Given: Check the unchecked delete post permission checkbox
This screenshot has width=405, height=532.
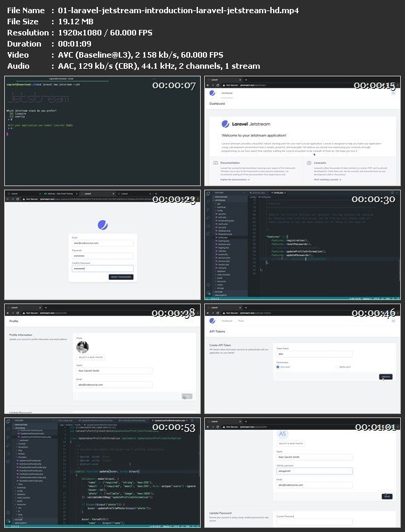Looking at the screenshot, I should click(x=337, y=367).
